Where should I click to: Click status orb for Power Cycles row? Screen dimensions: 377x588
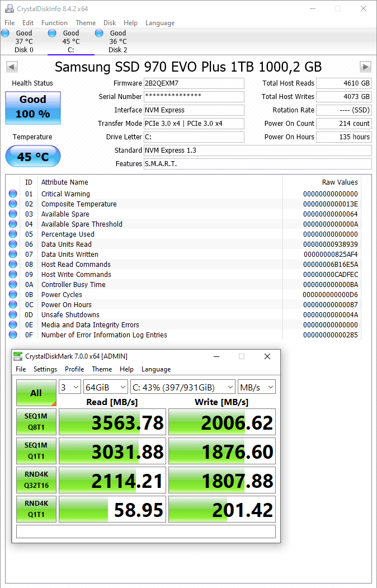coord(13,294)
